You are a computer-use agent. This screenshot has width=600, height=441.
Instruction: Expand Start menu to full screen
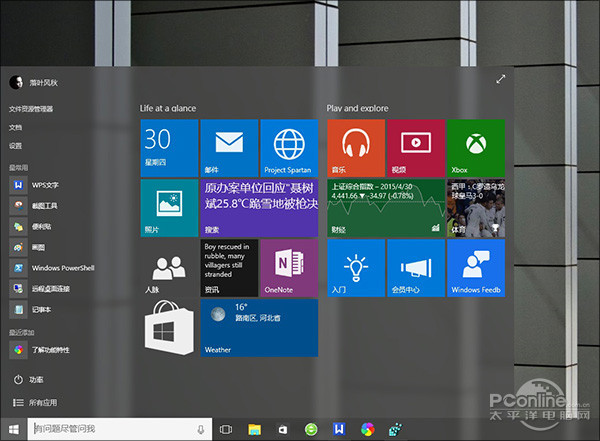tap(500, 81)
